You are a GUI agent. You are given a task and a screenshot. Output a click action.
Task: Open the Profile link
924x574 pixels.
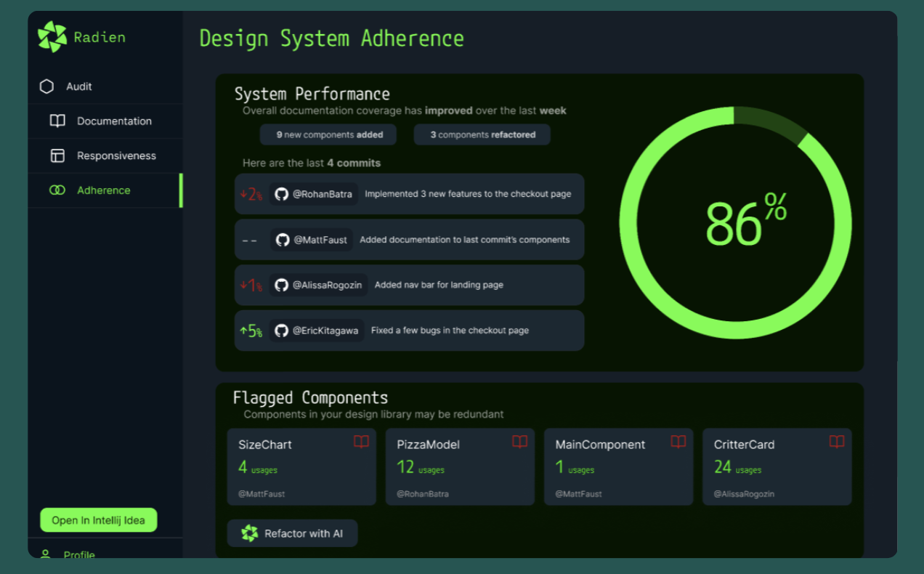click(x=79, y=555)
